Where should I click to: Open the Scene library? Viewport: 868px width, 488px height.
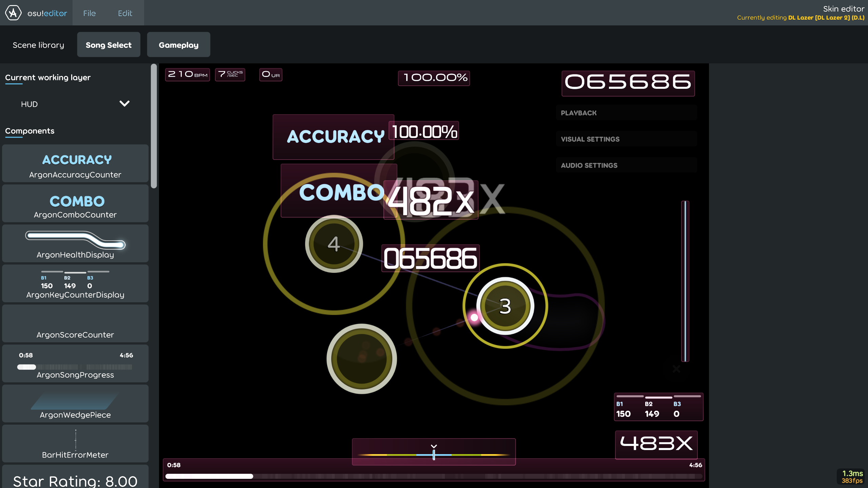(38, 44)
